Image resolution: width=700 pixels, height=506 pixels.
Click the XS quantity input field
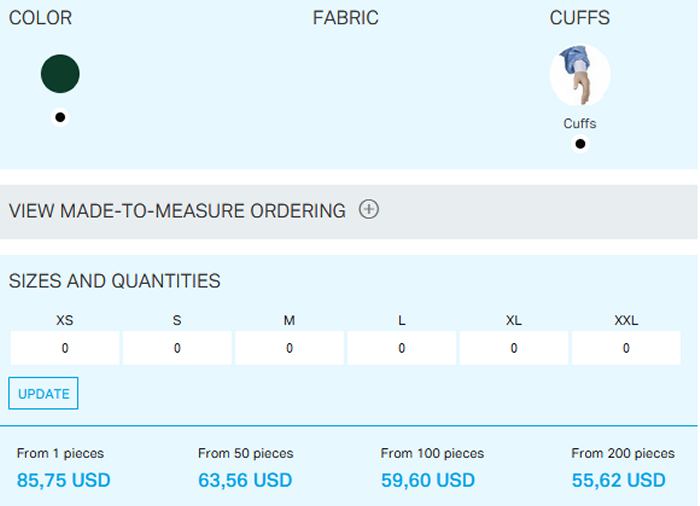pyautogui.click(x=65, y=349)
